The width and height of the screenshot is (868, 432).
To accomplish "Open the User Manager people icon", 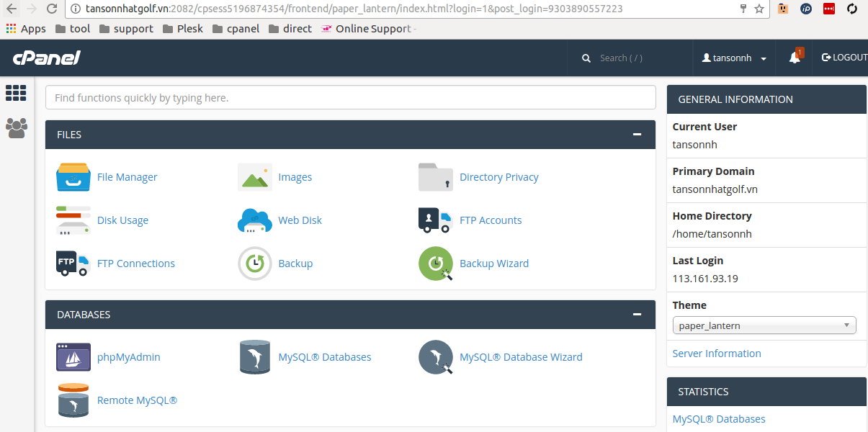I will pyautogui.click(x=16, y=128).
